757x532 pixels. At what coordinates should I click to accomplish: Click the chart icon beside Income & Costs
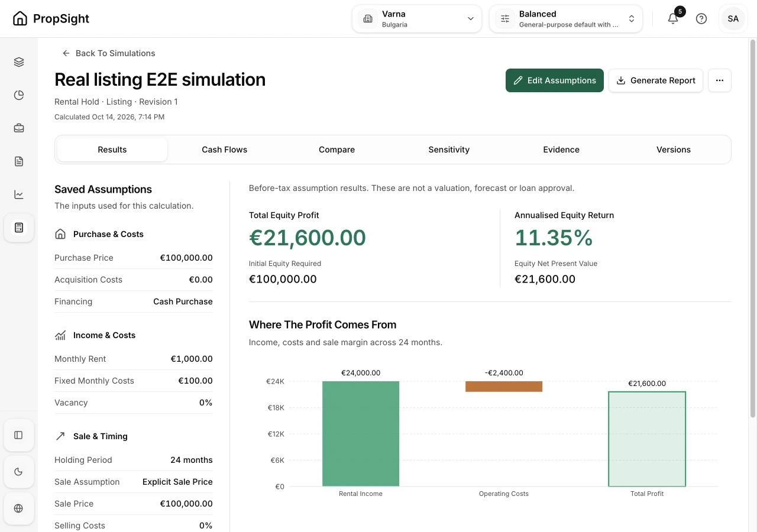[60, 335]
